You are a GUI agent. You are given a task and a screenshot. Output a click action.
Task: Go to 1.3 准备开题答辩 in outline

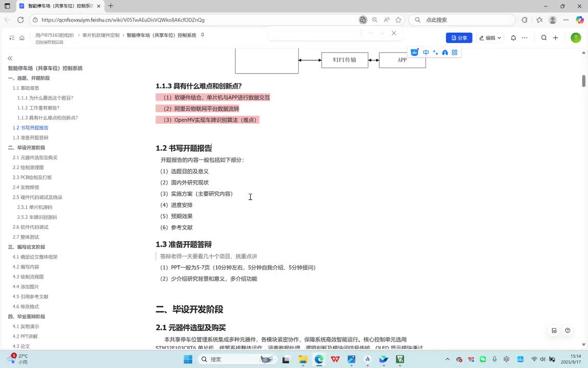tap(31, 138)
